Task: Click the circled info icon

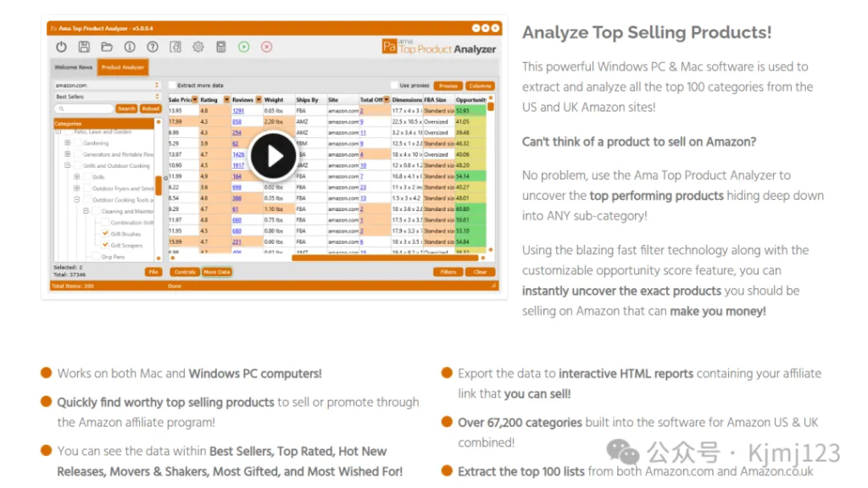Action: point(130,47)
